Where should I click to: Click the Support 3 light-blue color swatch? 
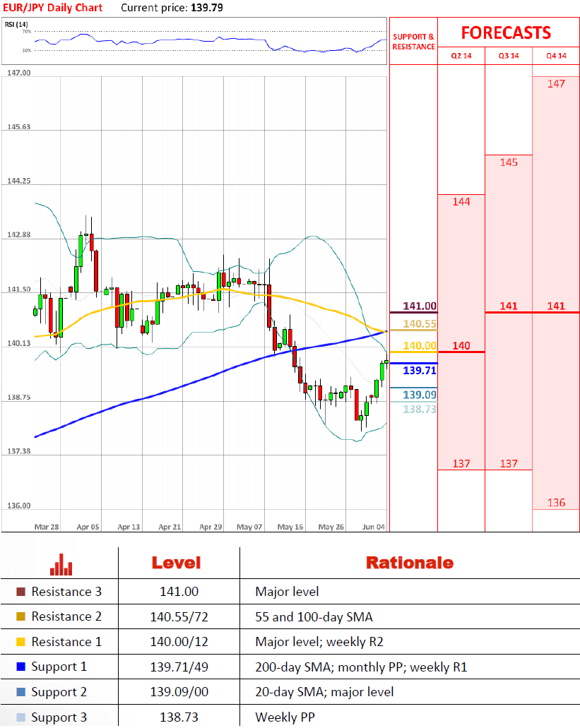click(21, 717)
